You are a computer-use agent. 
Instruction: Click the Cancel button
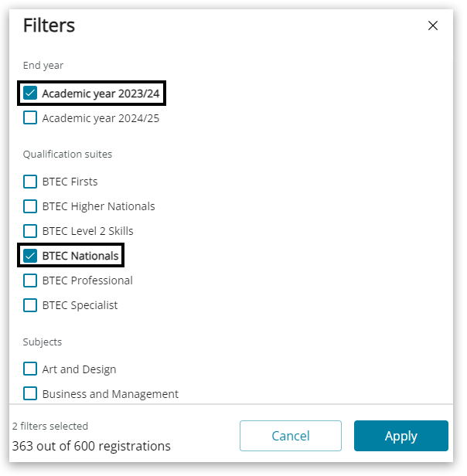(x=290, y=436)
